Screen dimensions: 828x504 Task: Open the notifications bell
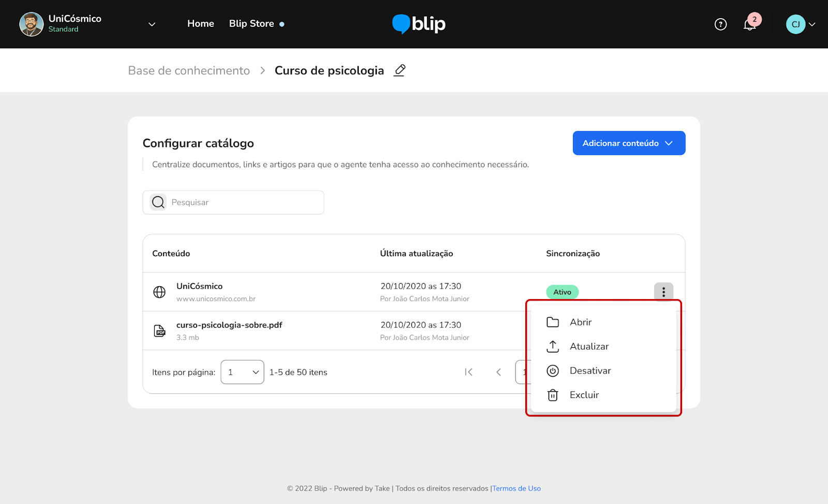[749, 24]
